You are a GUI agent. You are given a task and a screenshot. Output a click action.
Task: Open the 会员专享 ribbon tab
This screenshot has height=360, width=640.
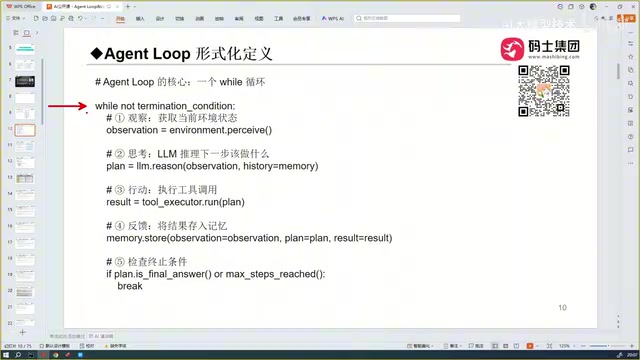[302, 18]
